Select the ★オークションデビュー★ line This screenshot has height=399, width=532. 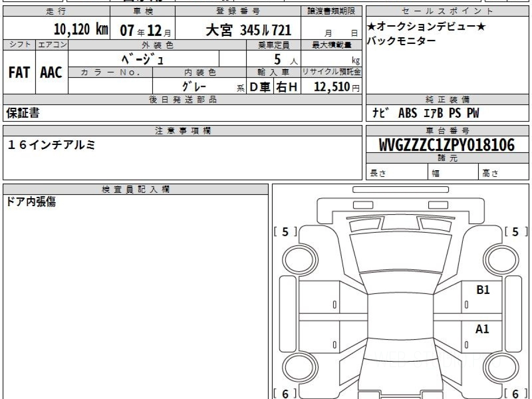click(x=426, y=27)
